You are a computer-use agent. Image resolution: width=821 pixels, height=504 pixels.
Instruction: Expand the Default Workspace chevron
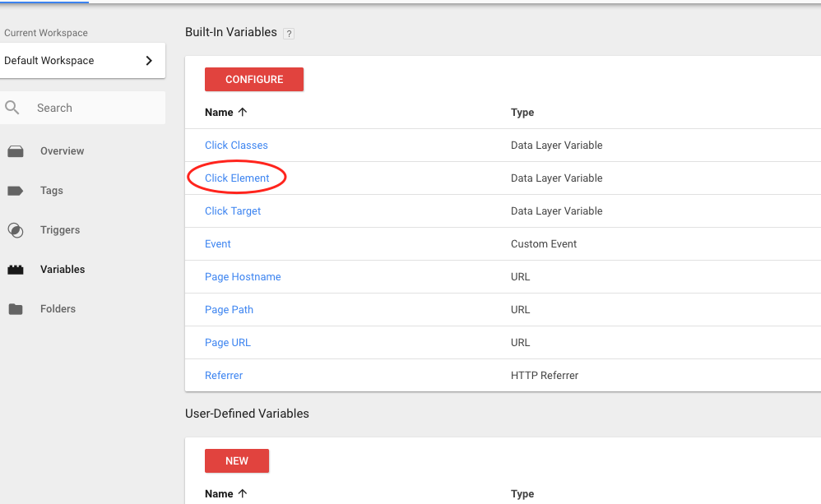149,61
